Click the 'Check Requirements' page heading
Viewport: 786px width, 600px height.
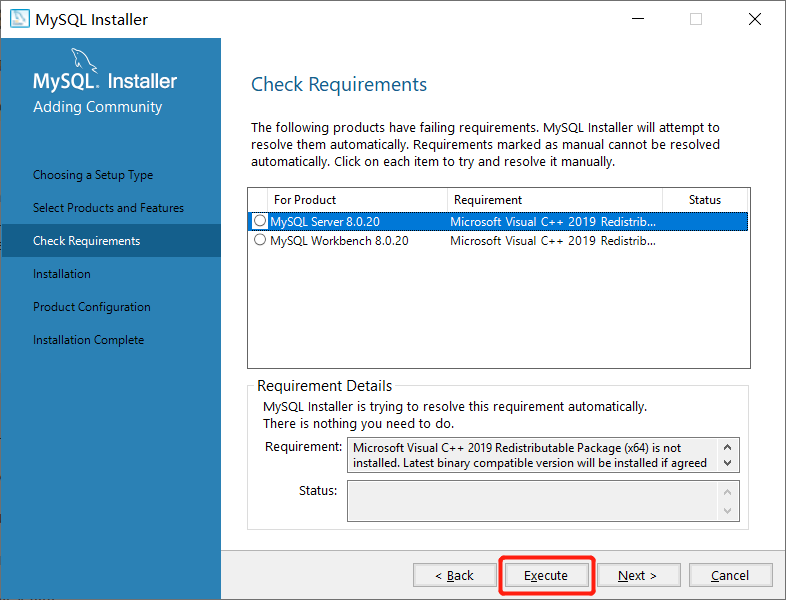[339, 84]
